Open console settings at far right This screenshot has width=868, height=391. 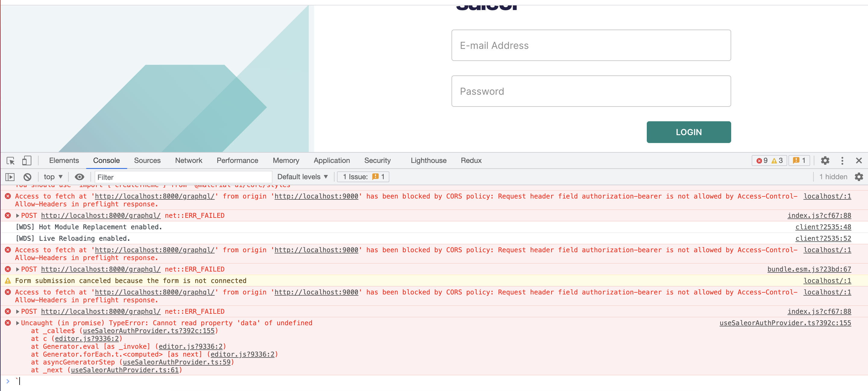(859, 176)
